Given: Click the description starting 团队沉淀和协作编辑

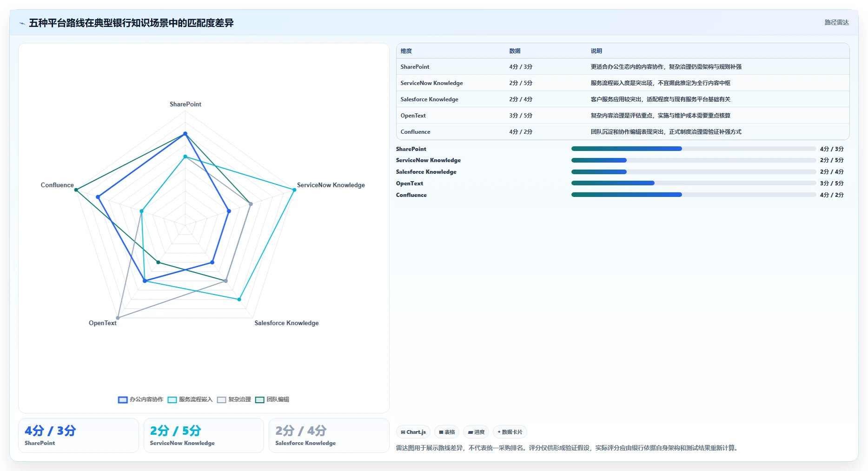Looking at the screenshot, I should point(666,132).
